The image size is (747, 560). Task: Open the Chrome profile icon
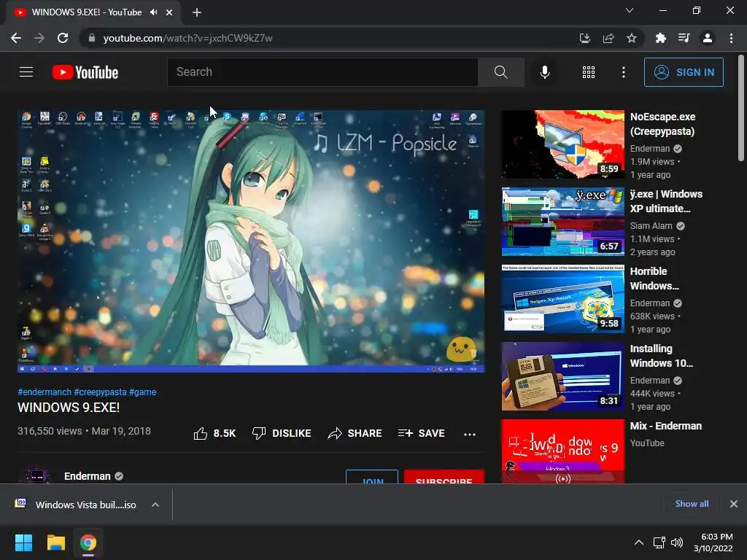(x=708, y=38)
